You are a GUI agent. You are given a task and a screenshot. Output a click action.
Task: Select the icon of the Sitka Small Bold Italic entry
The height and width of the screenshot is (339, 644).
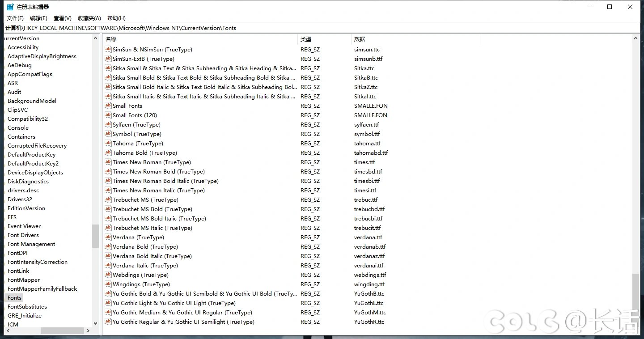click(108, 87)
